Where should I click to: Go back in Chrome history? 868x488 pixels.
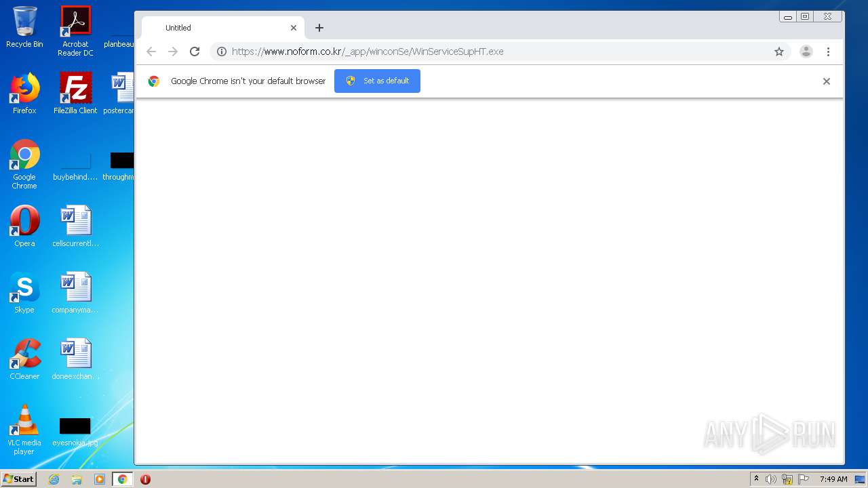point(151,52)
